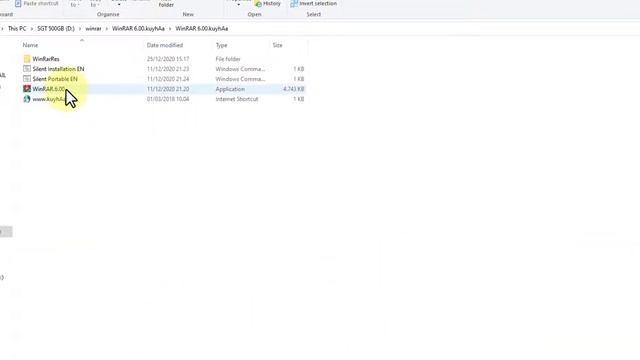Select the Silent Installation EN script icon
This screenshot has height=360, width=640.
point(27,69)
